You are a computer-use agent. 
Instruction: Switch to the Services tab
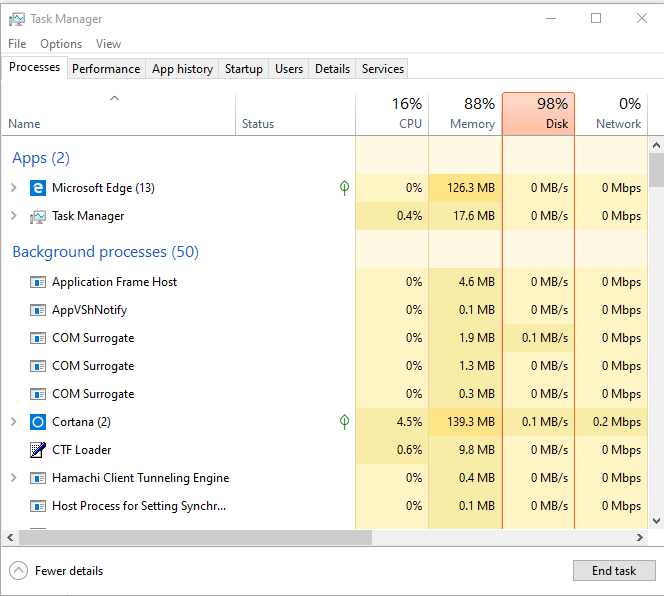[x=383, y=69]
